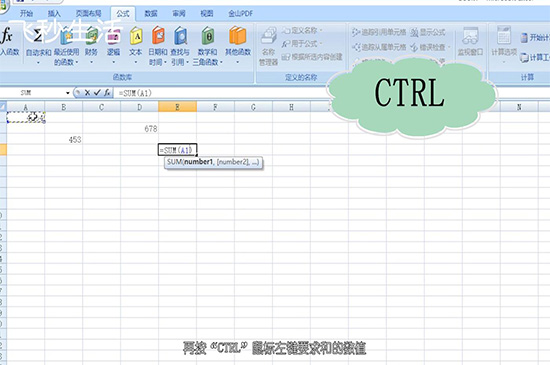
Task: Select column D header
Action: [x=139, y=107]
